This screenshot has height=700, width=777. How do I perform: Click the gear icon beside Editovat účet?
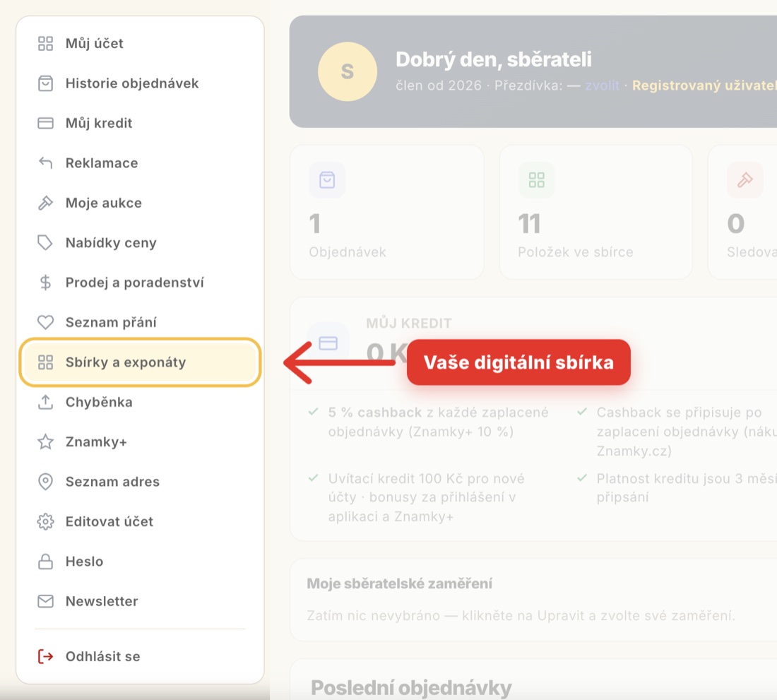pos(45,522)
